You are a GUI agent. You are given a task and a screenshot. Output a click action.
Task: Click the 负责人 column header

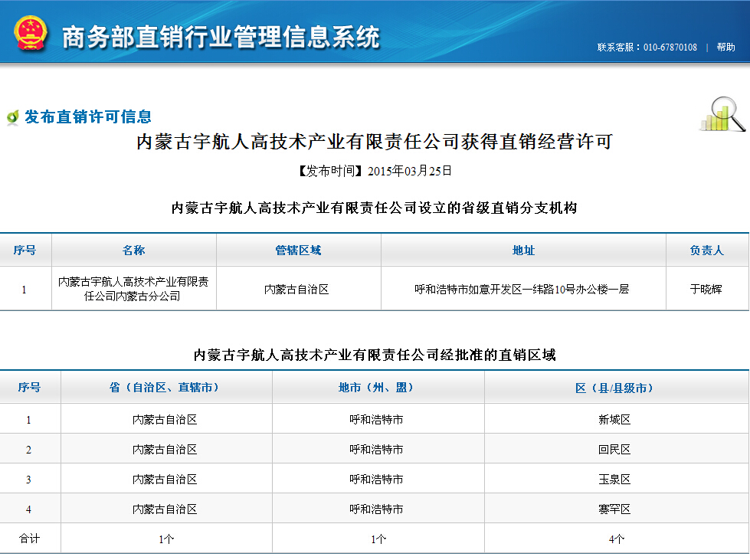(706, 251)
